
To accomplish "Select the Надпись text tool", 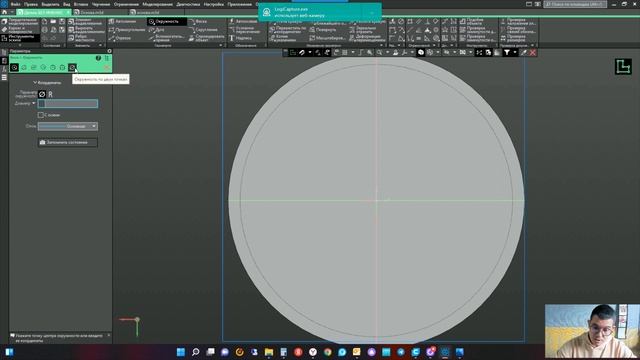I will [241, 38].
